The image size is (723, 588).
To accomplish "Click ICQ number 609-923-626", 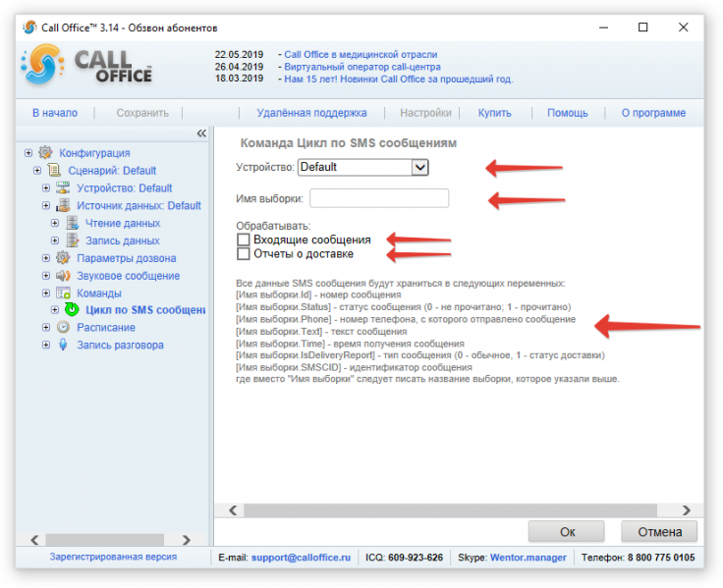I will click(x=416, y=558).
